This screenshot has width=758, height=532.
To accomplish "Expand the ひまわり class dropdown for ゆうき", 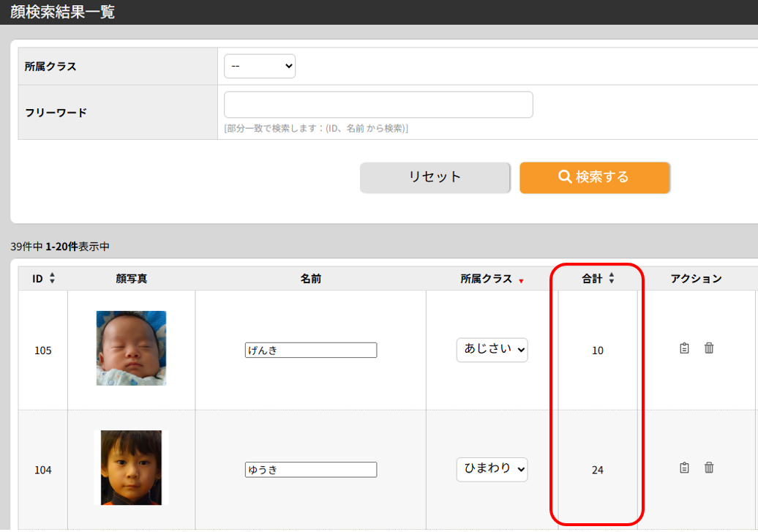I will [x=492, y=469].
